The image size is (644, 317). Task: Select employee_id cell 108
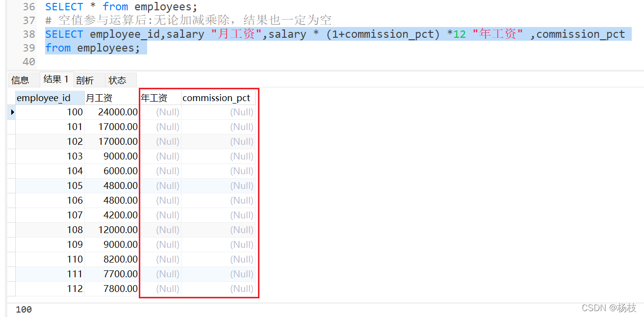coord(50,230)
